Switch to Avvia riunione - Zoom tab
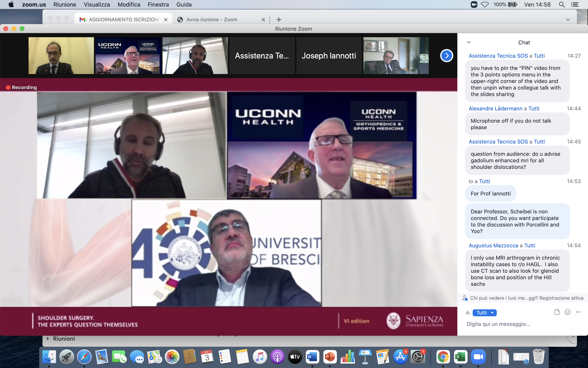The height and width of the screenshot is (368, 588). pyautogui.click(x=221, y=19)
